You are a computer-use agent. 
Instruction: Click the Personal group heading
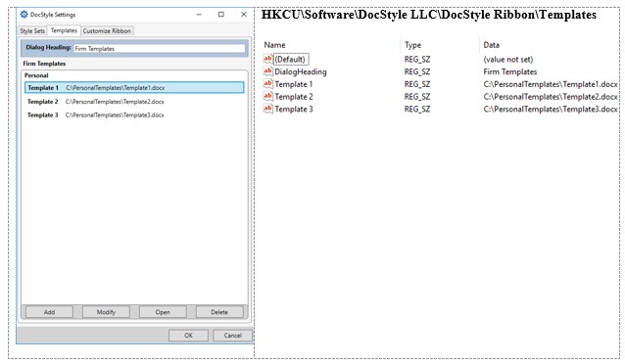36,75
